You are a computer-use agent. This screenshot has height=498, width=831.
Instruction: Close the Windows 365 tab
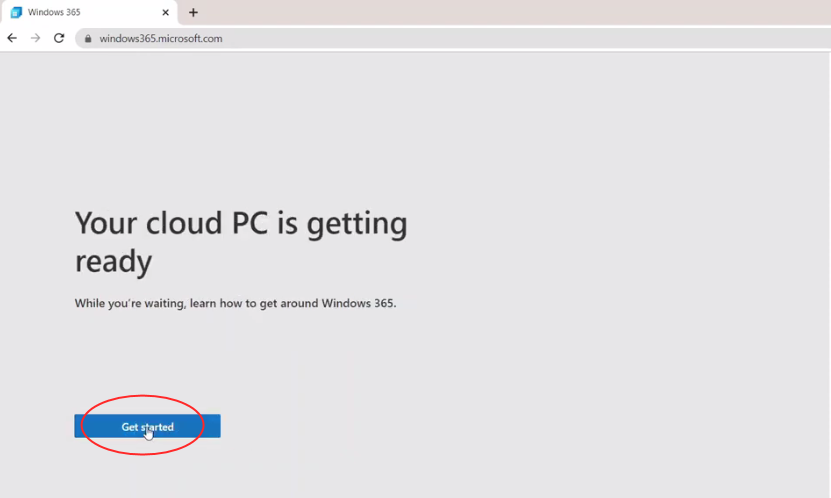pos(165,12)
